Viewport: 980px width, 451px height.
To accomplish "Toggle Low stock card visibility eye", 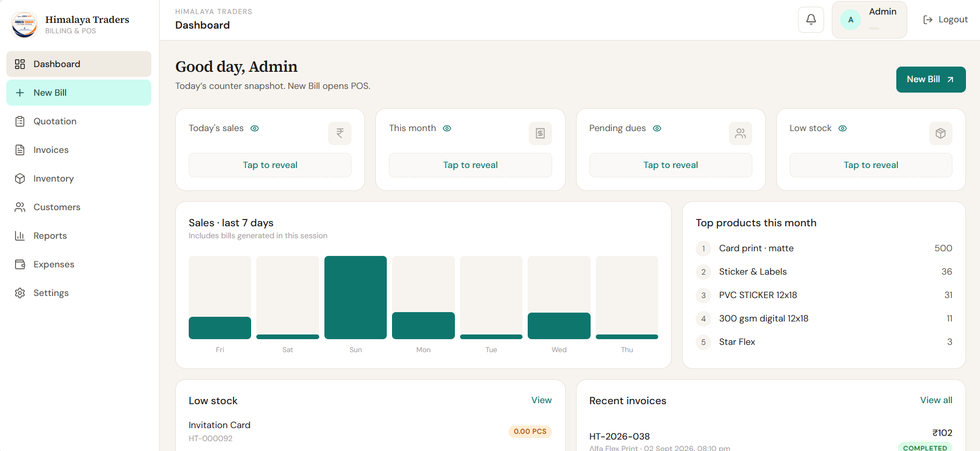I will [x=843, y=128].
